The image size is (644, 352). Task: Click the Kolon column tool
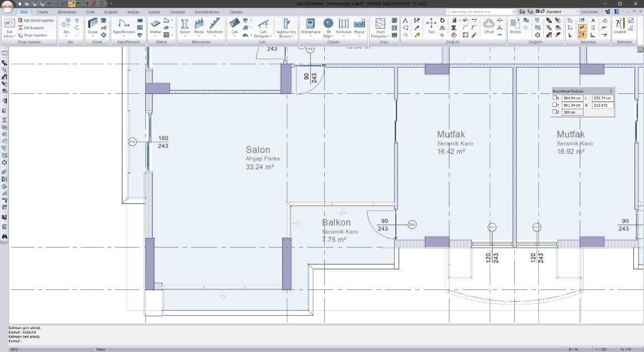click(x=184, y=25)
